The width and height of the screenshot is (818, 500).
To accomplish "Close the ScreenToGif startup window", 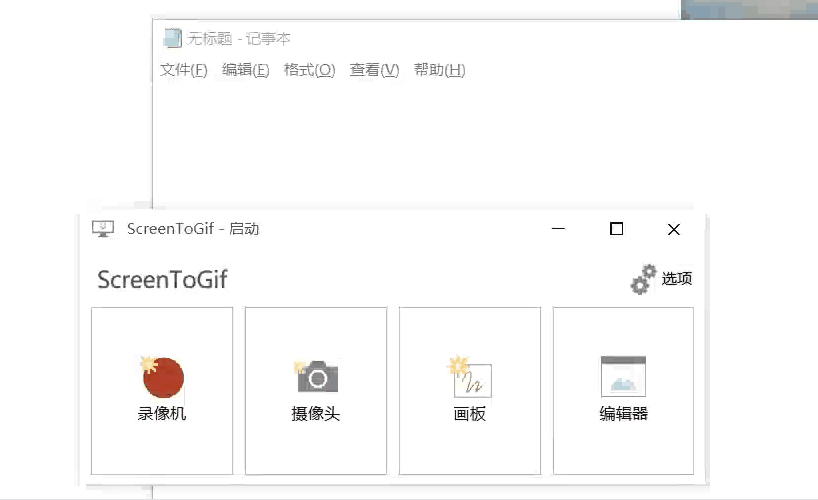I will 673,229.
